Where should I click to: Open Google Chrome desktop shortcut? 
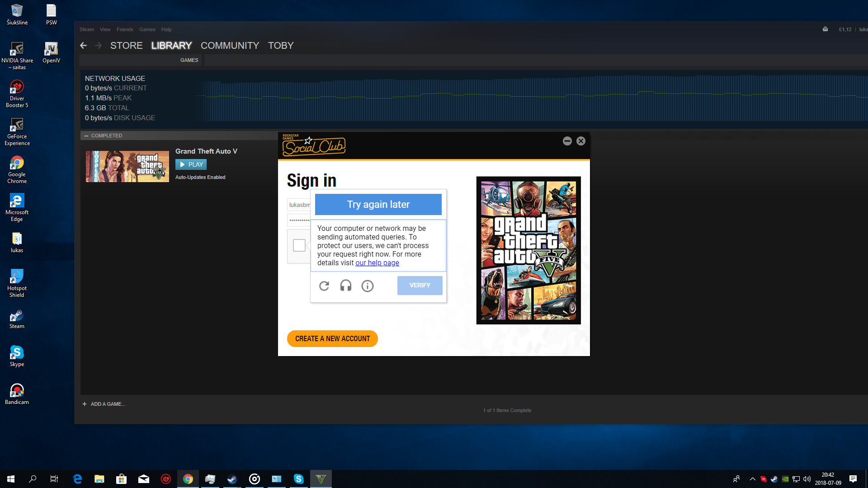17,170
